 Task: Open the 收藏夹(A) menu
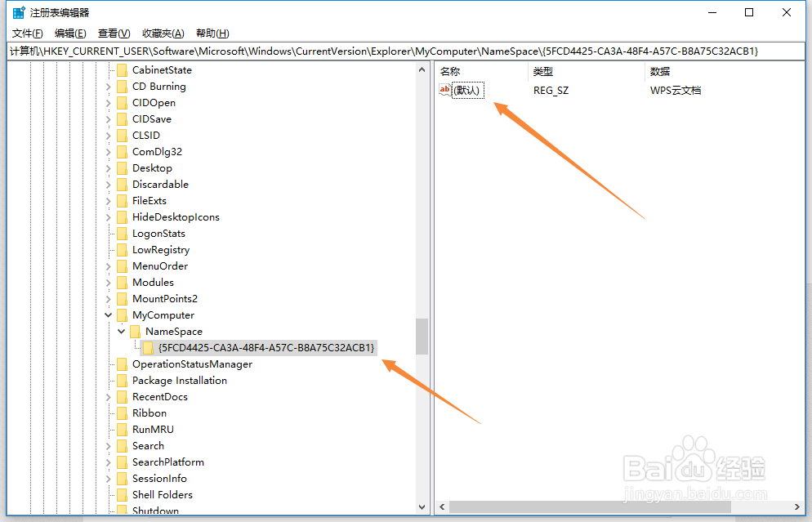point(163,33)
